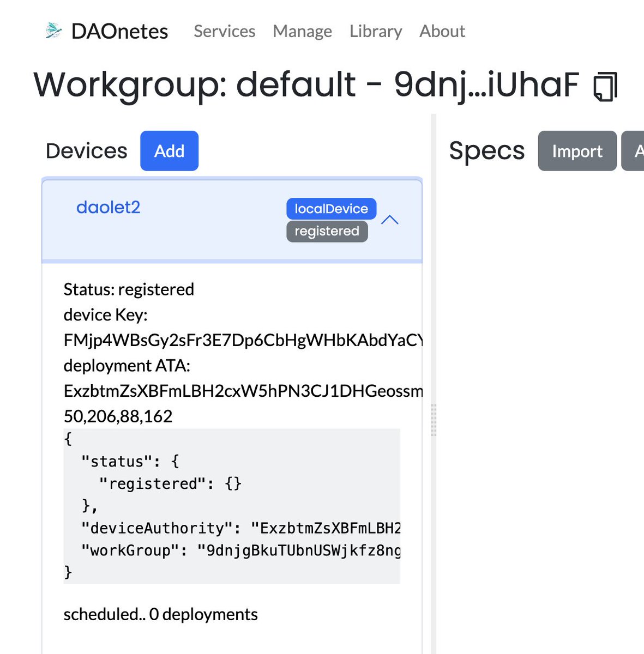This screenshot has width=644, height=654.
Task: Click the Specs section heading
Action: tap(487, 151)
